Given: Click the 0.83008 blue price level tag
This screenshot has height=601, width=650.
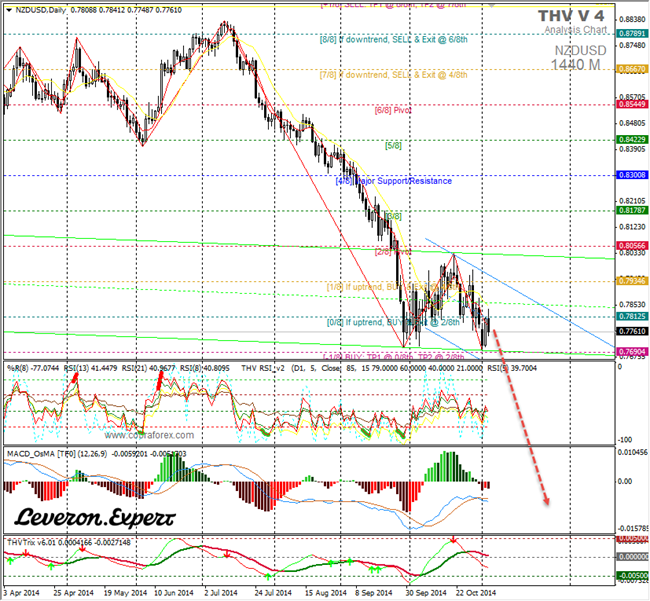Looking at the screenshot, I should pyautogui.click(x=630, y=174).
